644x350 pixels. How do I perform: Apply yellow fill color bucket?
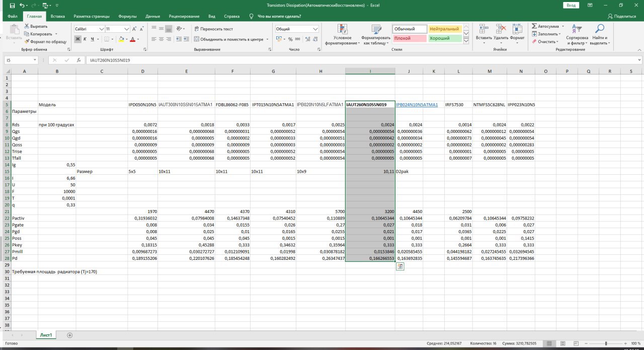pos(121,39)
